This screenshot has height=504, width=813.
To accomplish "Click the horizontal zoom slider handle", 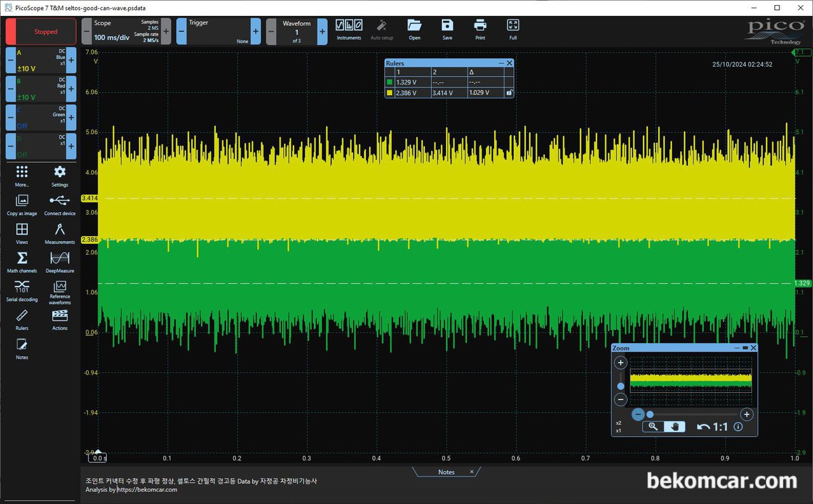I will (x=650, y=414).
